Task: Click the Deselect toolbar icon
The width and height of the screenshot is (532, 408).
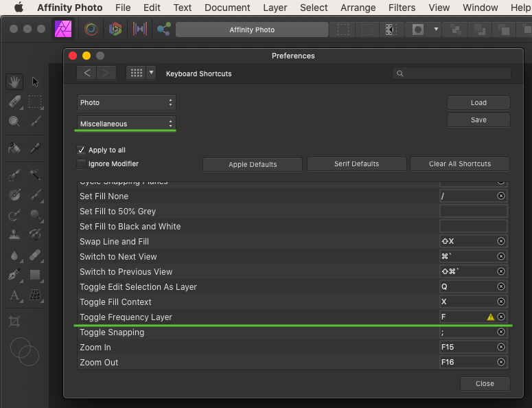Action: coord(367,30)
